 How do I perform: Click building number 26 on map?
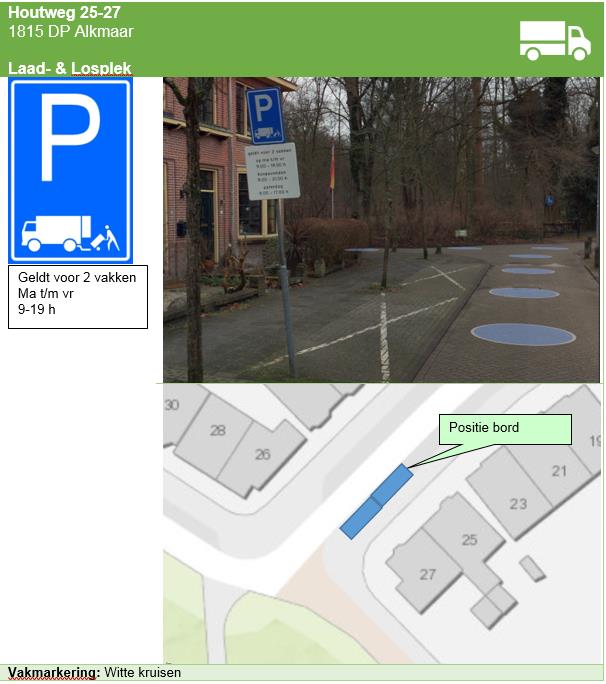click(263, 455)
